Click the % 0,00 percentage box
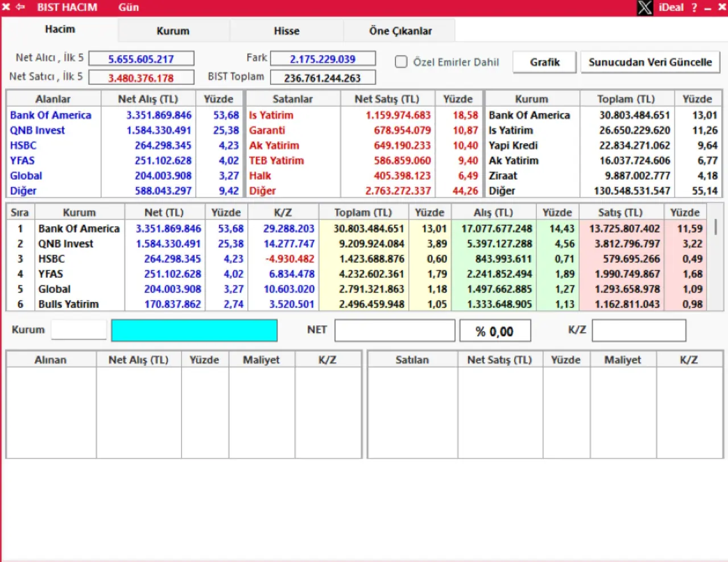 [495, 330]
